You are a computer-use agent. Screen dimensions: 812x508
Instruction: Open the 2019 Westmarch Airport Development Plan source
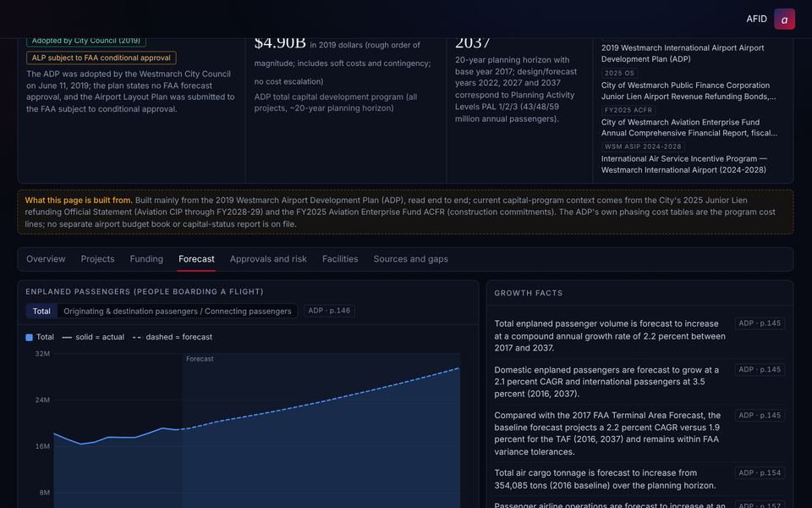coord(683,53)
